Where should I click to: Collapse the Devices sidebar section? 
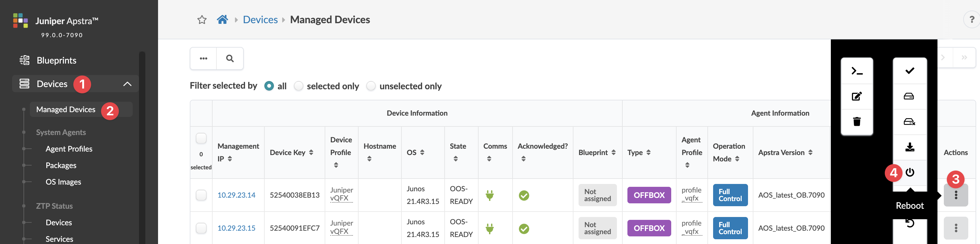pos(128,84)
